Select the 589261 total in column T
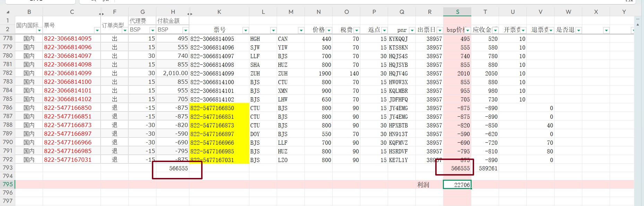 click(x=485, y=168)
